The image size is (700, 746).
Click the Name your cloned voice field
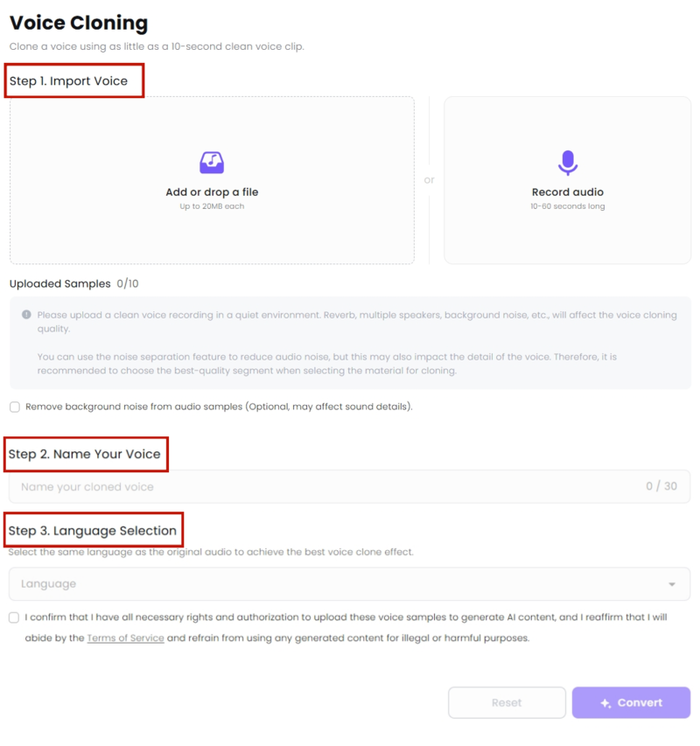click(x=349, y=487)
